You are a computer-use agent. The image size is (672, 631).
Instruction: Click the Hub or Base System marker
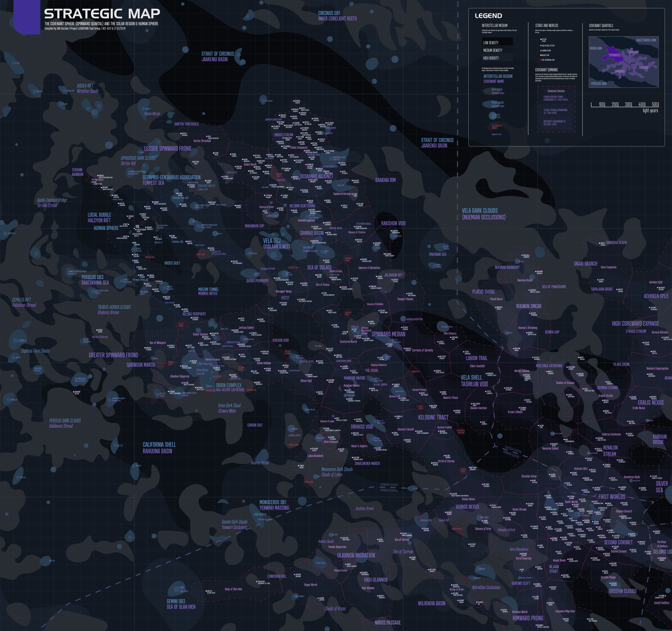541,46
